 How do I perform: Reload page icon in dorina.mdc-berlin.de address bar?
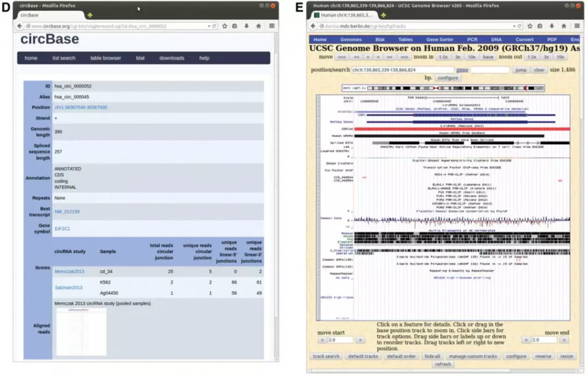coord(520,26)
